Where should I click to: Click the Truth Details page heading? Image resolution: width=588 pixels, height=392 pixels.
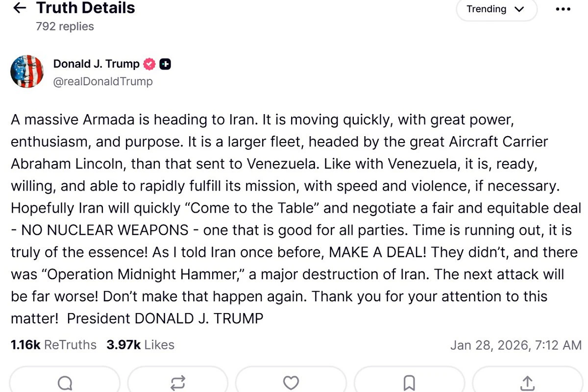click(x=86, y=8)
